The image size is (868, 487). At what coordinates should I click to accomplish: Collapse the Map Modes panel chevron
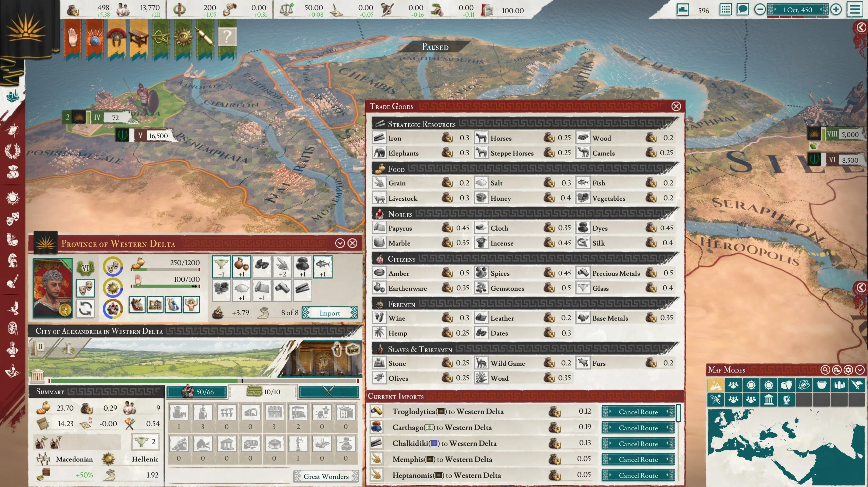pos(860,370)
